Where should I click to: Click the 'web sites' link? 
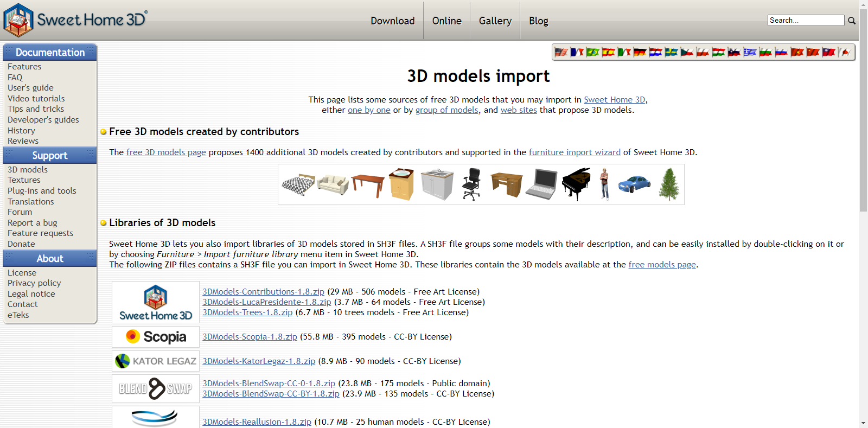click(519, 110)
